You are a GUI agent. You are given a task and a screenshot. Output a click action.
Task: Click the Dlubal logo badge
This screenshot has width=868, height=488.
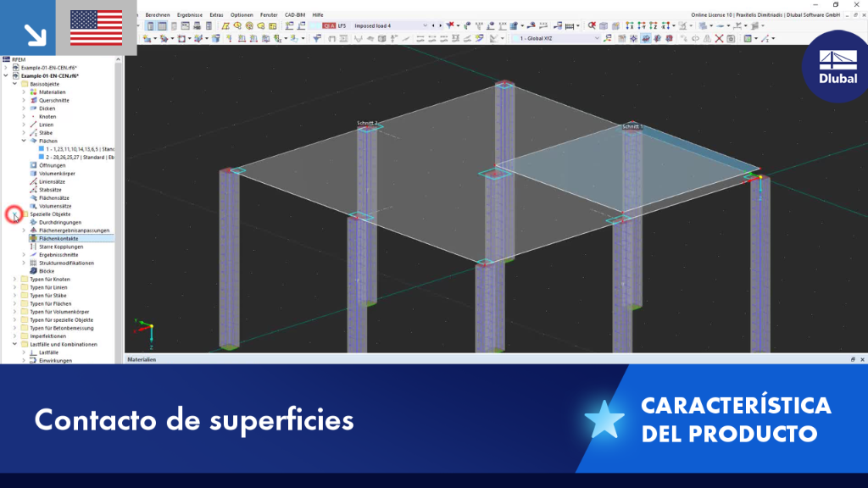(837, 66)
